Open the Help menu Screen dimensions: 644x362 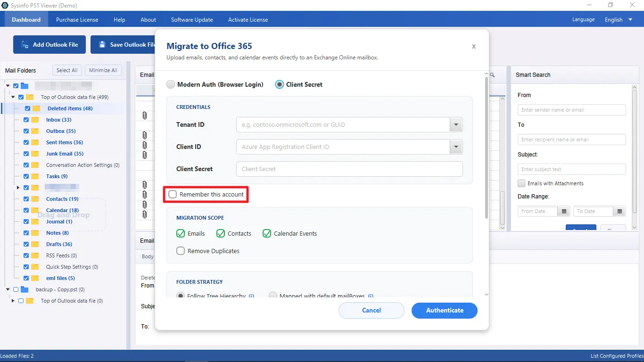pos(119,20)
